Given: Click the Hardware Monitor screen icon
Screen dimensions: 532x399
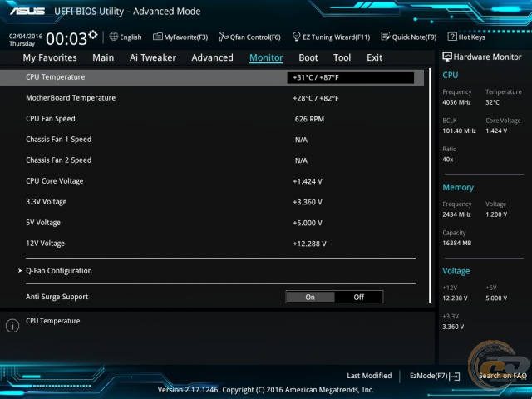Looking at the screenshot, I should (447, 57).
